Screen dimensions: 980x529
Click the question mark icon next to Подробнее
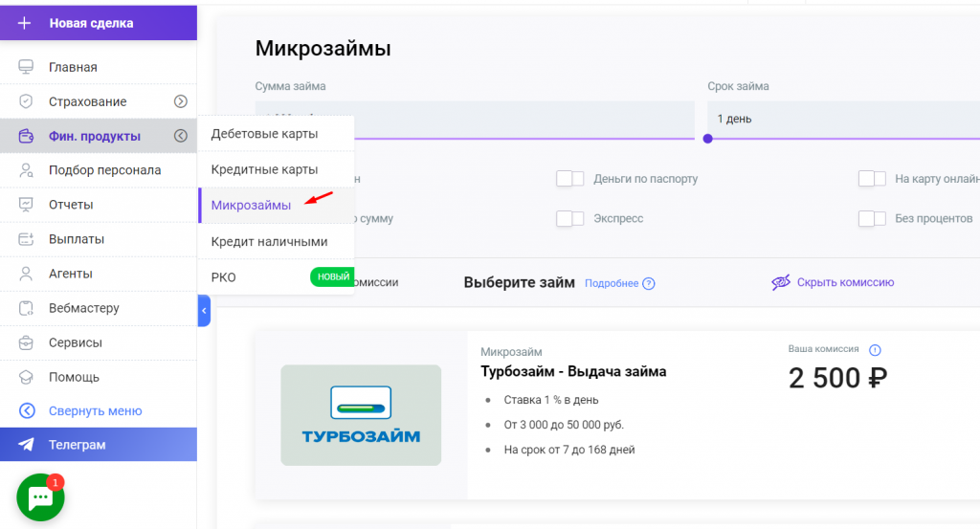pos(649,283)
